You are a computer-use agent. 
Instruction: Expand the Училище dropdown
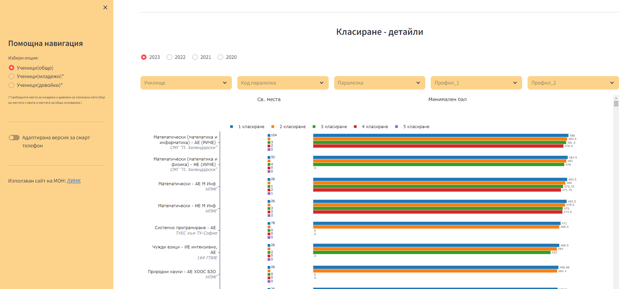point(186,83)
